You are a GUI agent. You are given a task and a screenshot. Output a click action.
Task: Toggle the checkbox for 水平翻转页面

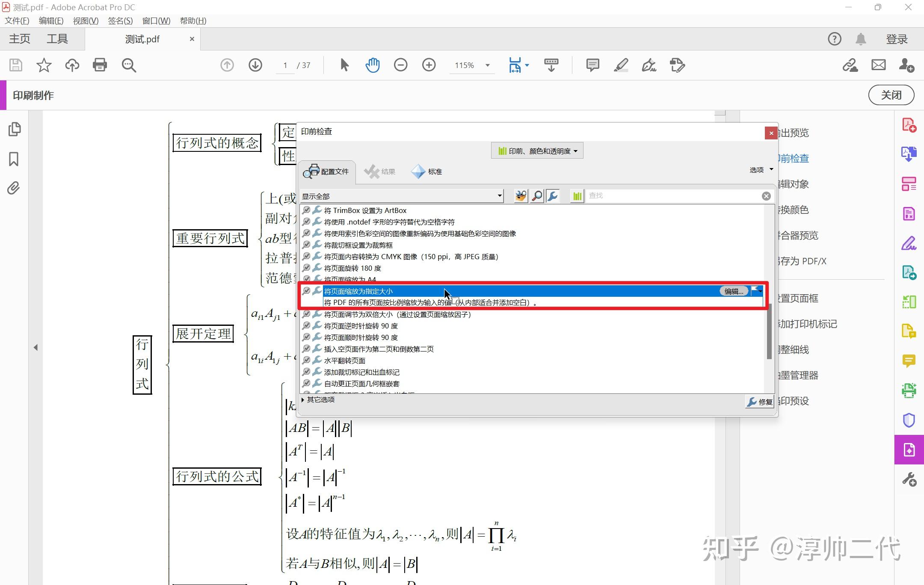tap(307, 360)
